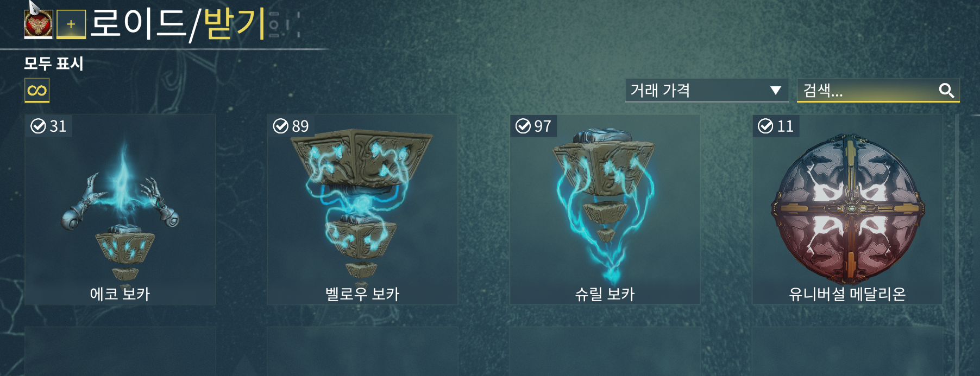Toggle the checkmark on the 31-count item
980x376 pixels.
click(38, 126)
